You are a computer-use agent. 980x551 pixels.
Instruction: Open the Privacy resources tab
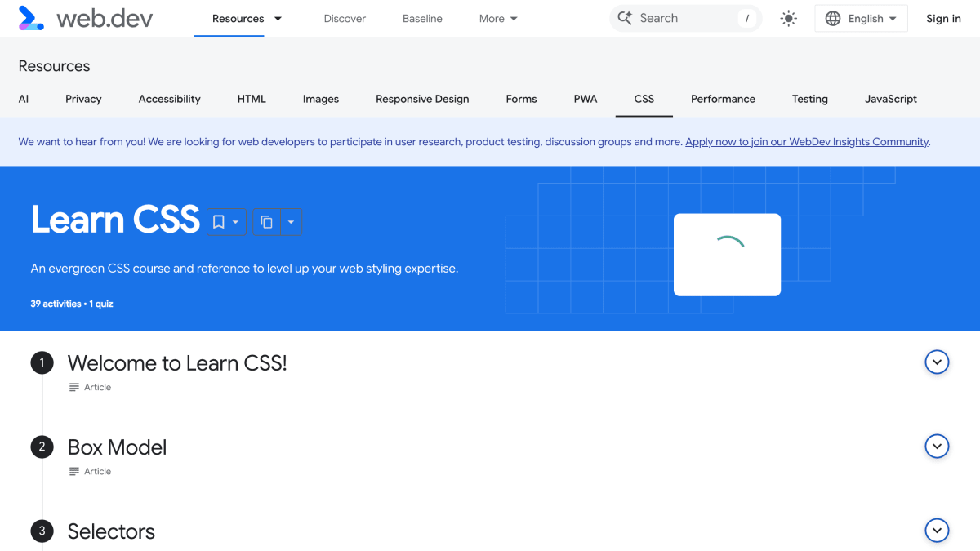pos(83,99)
